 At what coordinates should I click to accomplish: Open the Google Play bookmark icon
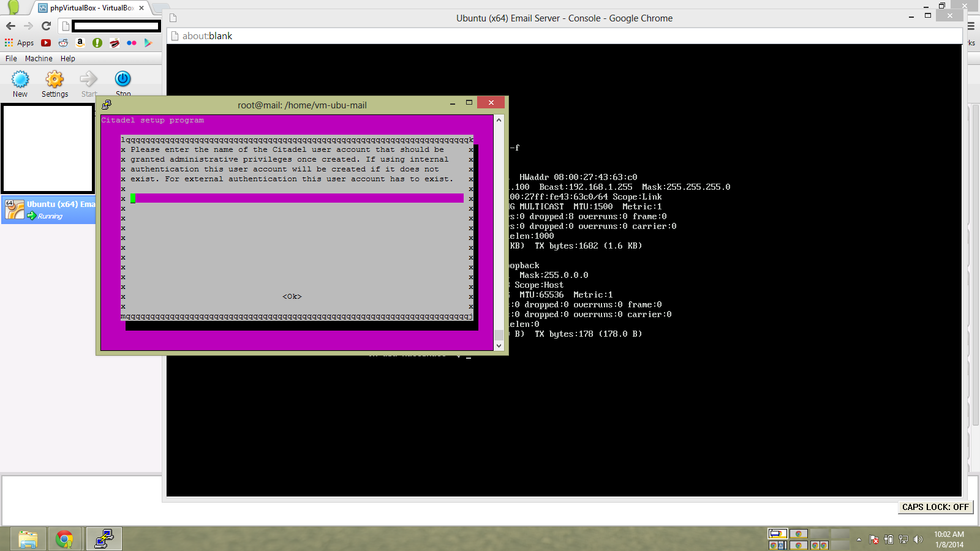click(148, 43)
